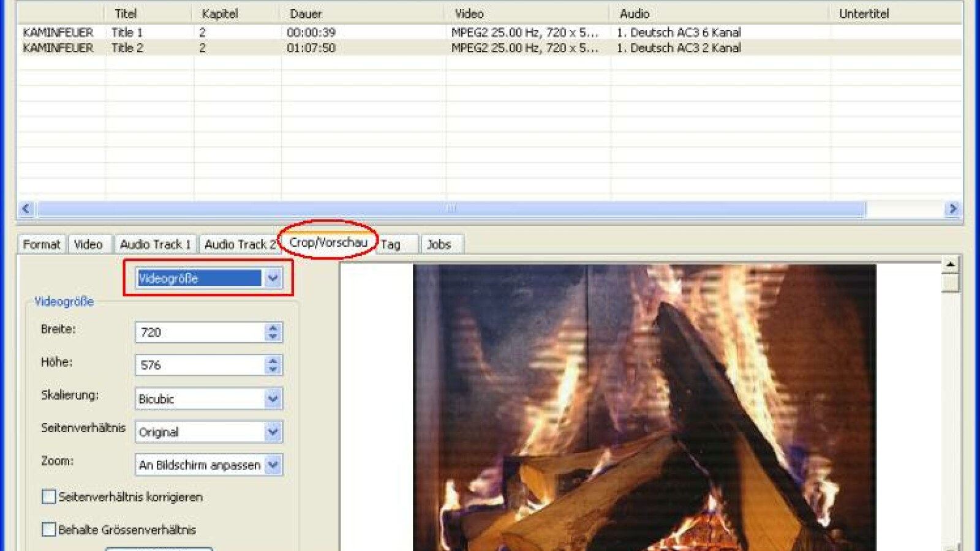The image size is (980, 551).
Task: Switch to the Format tab
Action: [x=42, y=244]
